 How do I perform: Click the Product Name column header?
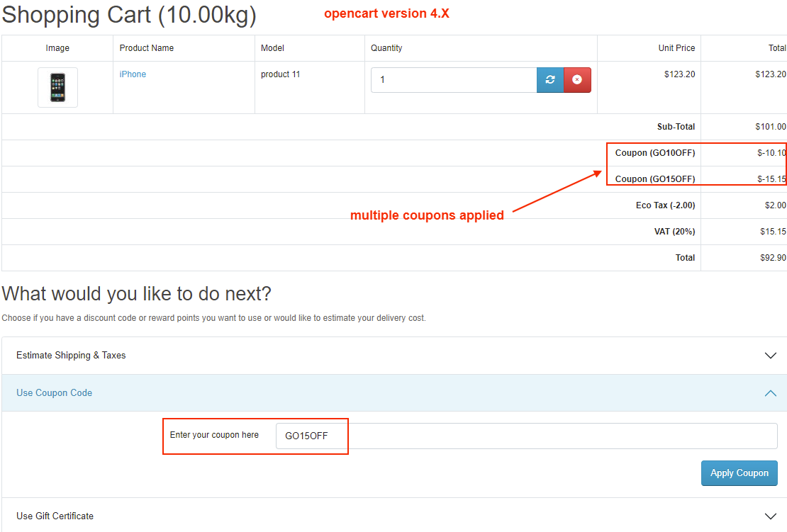click(147, 48)
